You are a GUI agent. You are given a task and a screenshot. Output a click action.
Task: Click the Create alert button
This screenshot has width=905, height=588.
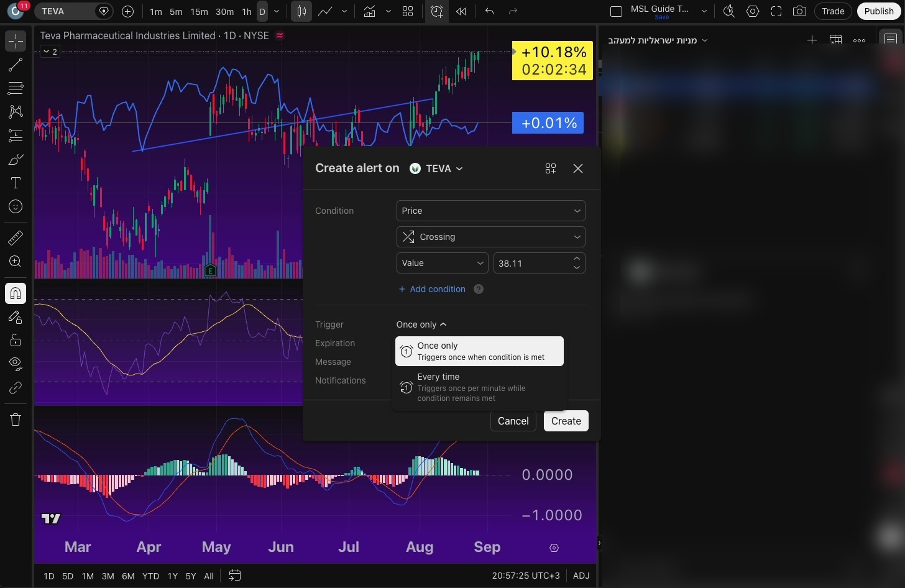coord(566,421)
